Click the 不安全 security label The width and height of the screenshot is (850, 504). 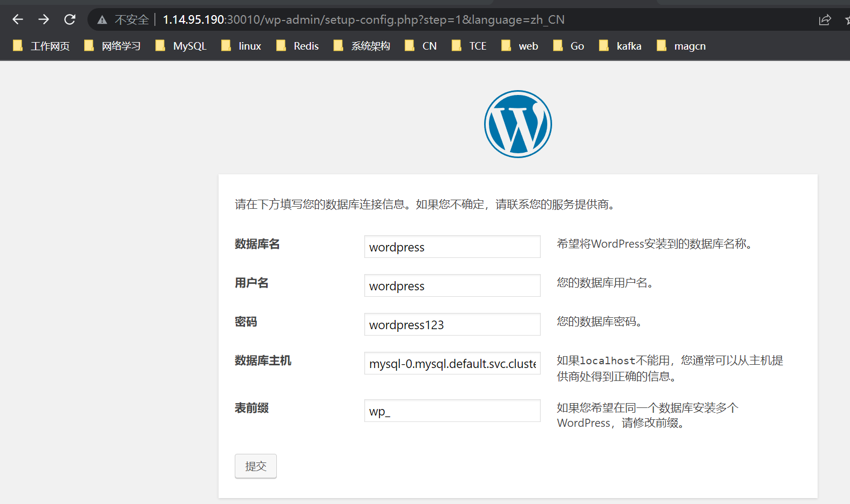point(132,20)
